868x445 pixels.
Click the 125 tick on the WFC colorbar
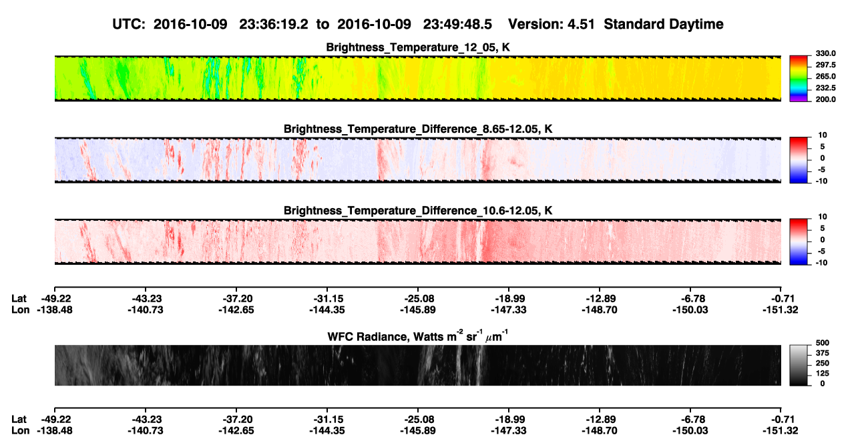[x=824, y=374]
